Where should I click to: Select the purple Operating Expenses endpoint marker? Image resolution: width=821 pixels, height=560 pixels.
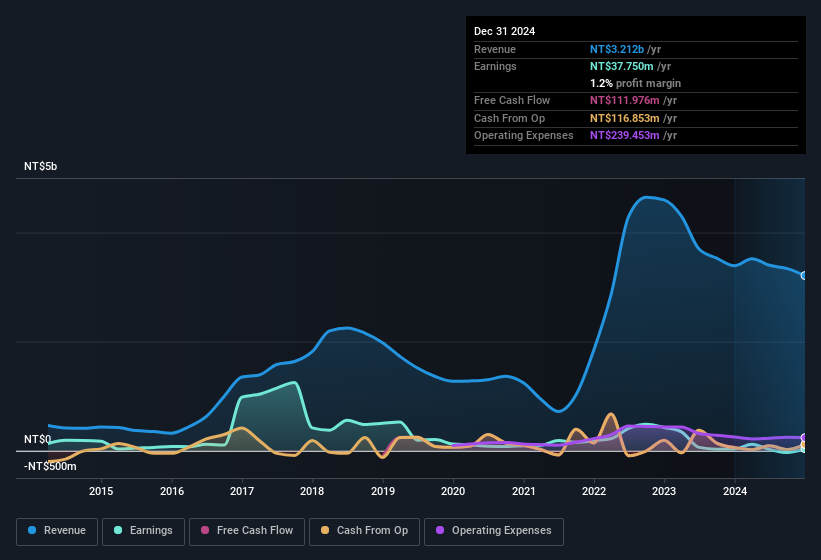click(804, 438)
